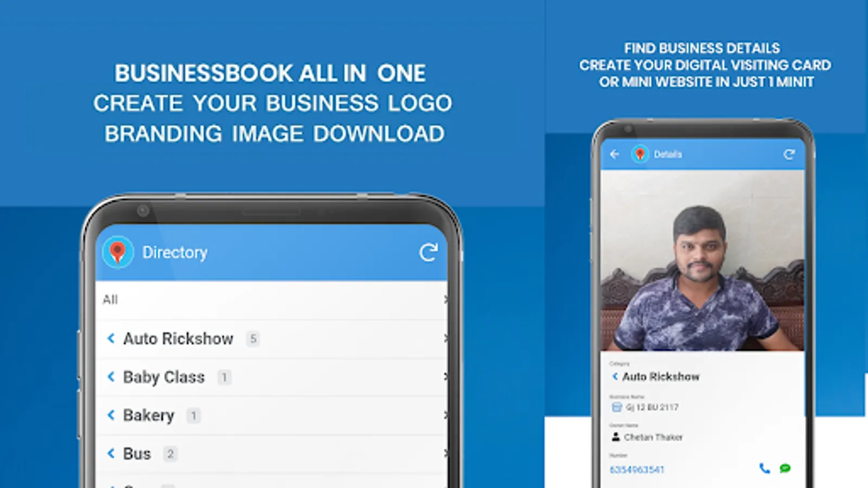Click the count badge 5 for Auto Rickshow
This screenshot has height=488, width=868.
pos(253,339)
